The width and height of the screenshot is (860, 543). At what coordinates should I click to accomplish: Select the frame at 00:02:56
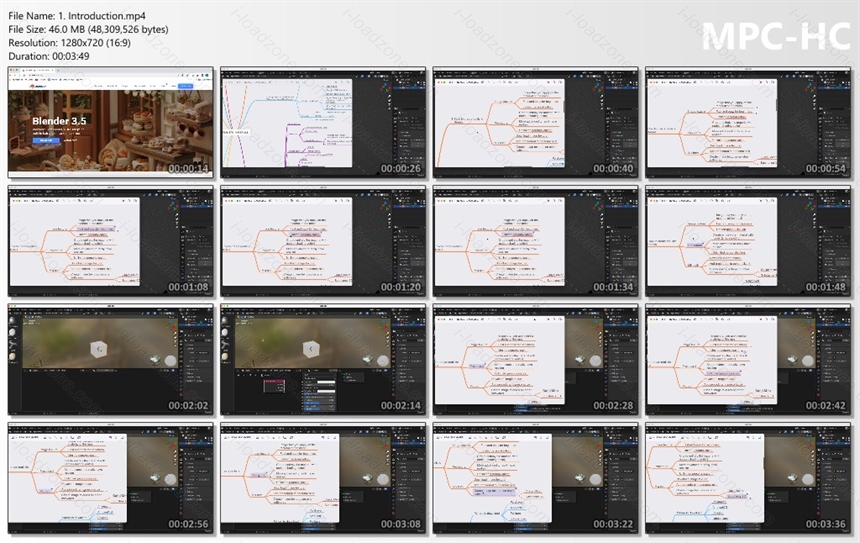click(x=110, y=478)
